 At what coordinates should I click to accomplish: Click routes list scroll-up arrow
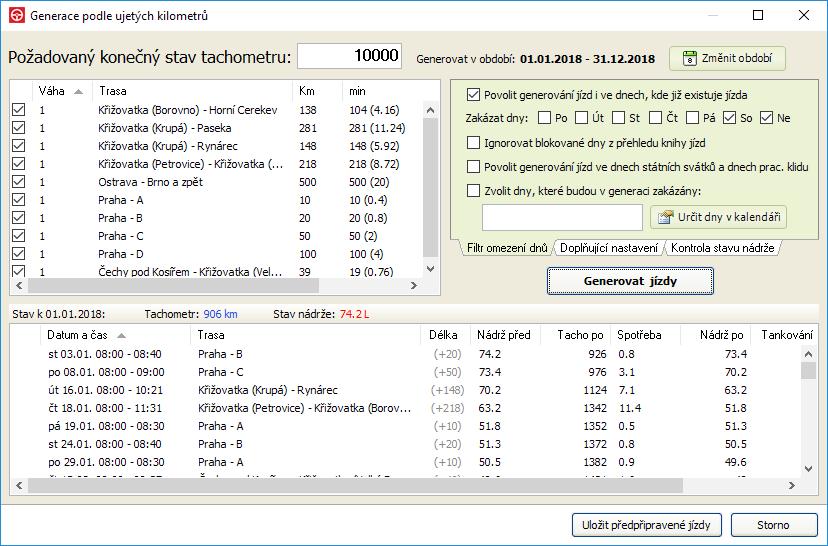430,110
